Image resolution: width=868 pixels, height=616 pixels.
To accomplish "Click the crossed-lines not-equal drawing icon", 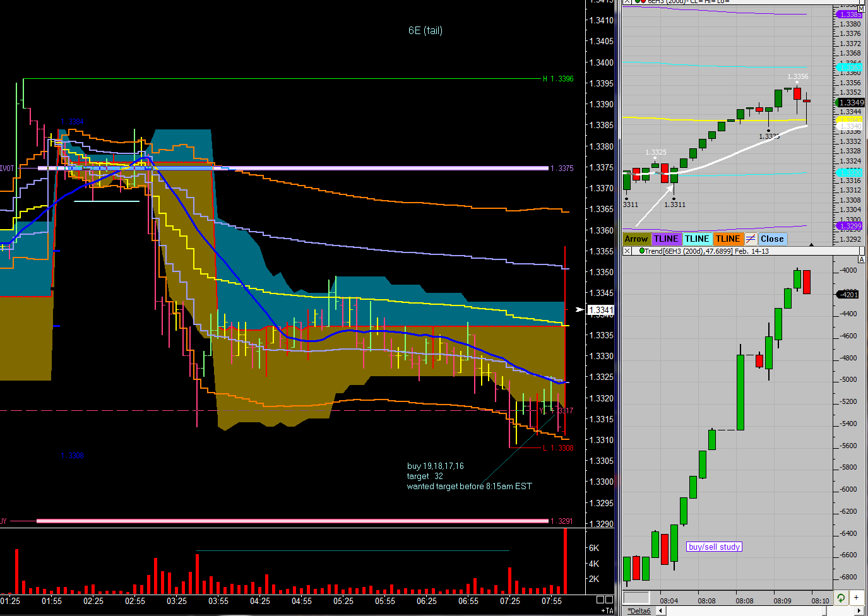I will (x=751, y=239).
